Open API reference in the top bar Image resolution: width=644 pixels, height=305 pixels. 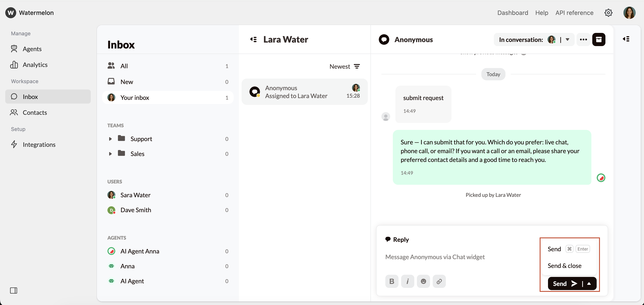click(x=574, y=13)
